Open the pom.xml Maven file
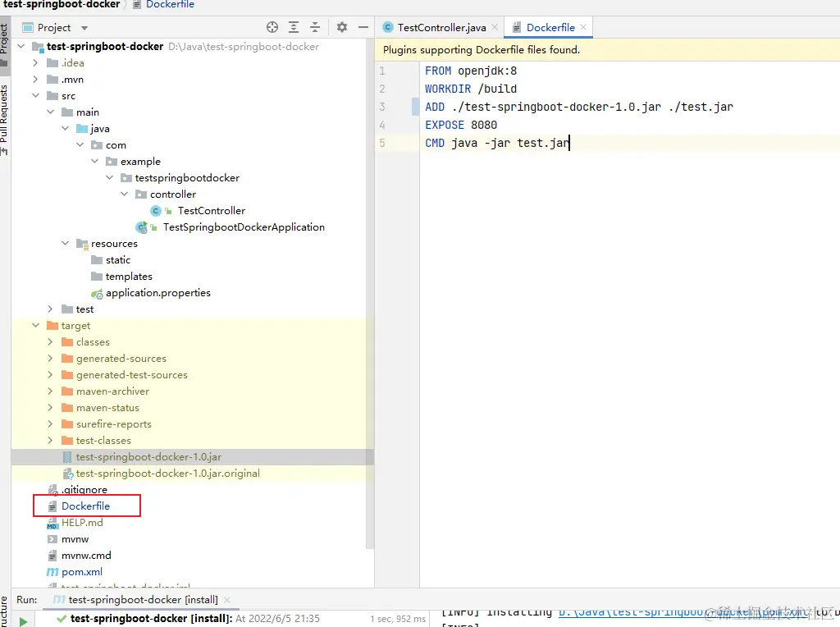Viewport: 840px width, 627px height. tap(82, 572)
